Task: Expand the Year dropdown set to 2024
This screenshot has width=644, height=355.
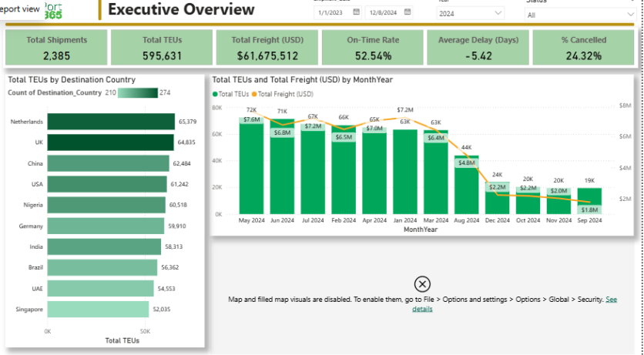Action: (470, 14)
